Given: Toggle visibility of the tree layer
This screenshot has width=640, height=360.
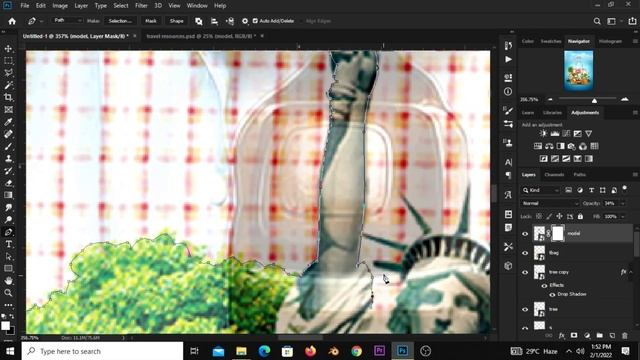Looking at the screenshot, I should coord(525,309).
